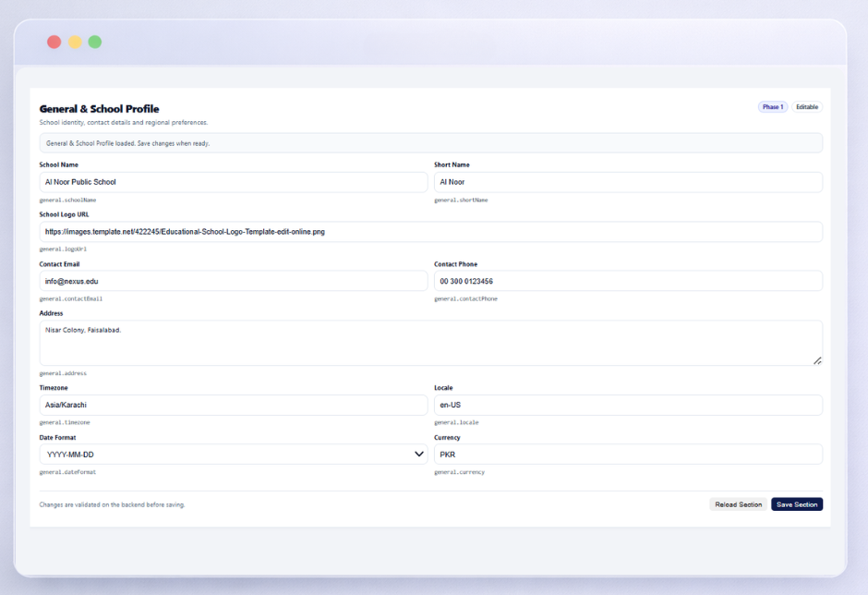Focus the School Logo URL field

430,232
